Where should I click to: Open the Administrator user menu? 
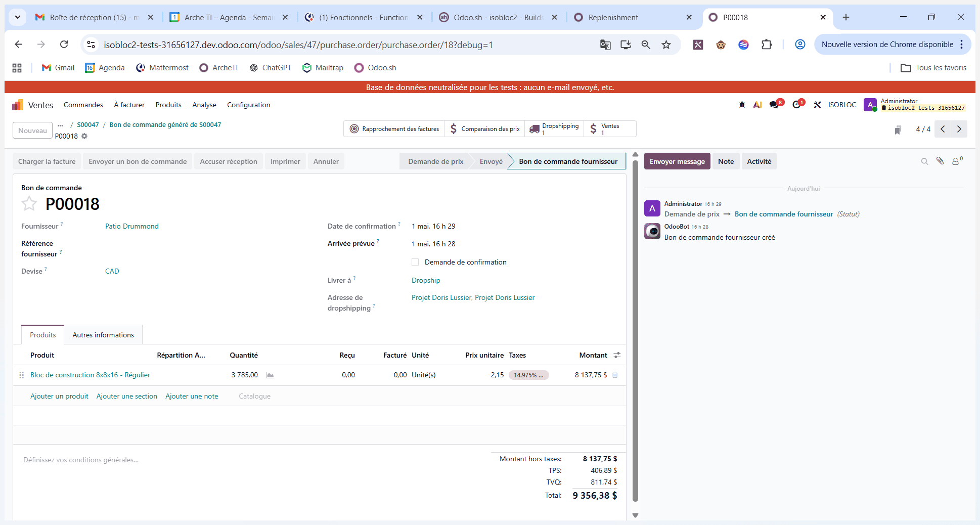(x=915, y=105)
